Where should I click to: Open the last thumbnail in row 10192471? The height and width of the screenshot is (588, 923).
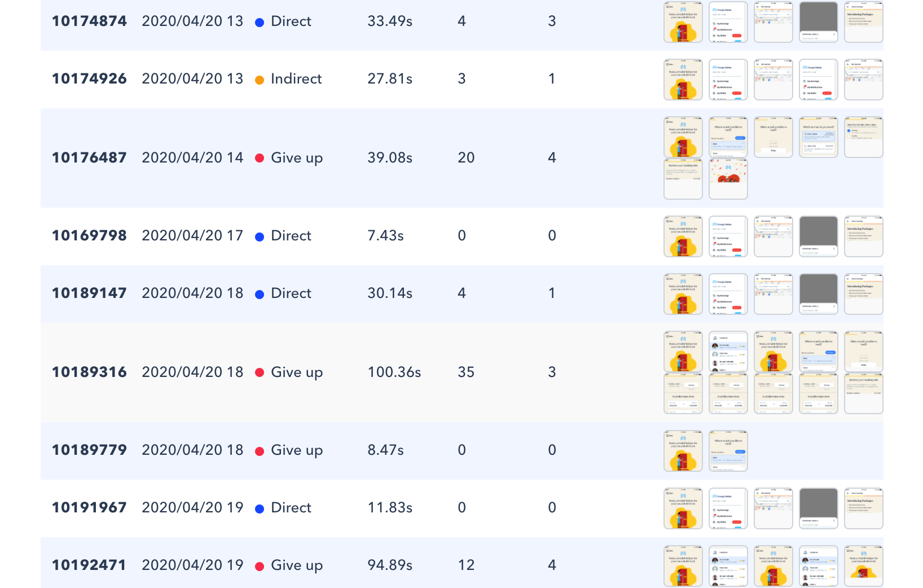point(864,566)
